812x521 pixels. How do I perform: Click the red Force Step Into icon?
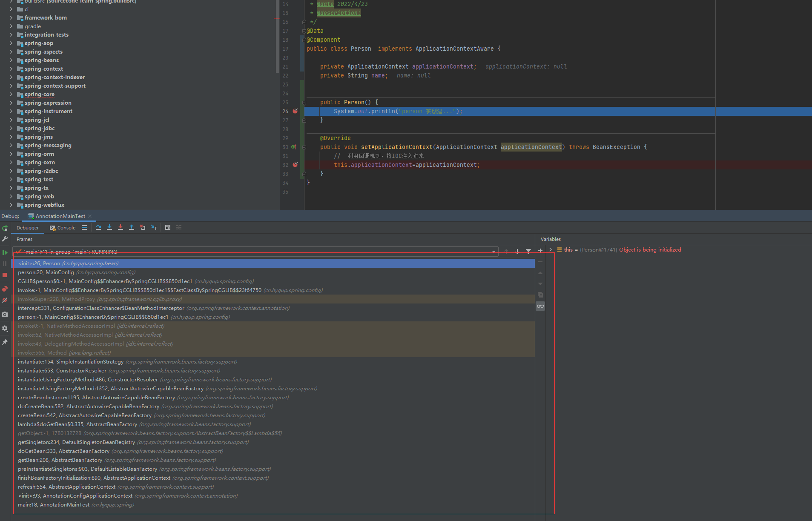pyautogui.click(x=121, y=227)
